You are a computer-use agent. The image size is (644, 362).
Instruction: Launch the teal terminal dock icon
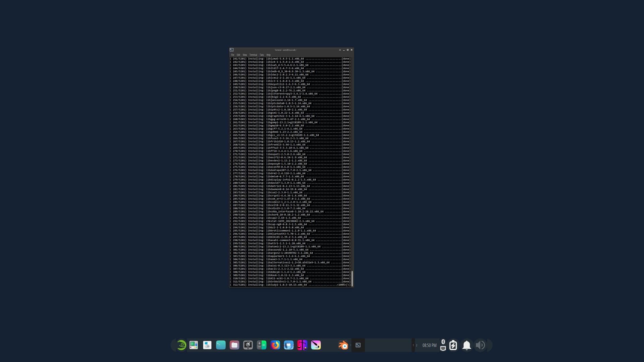(x=221, y=345)
